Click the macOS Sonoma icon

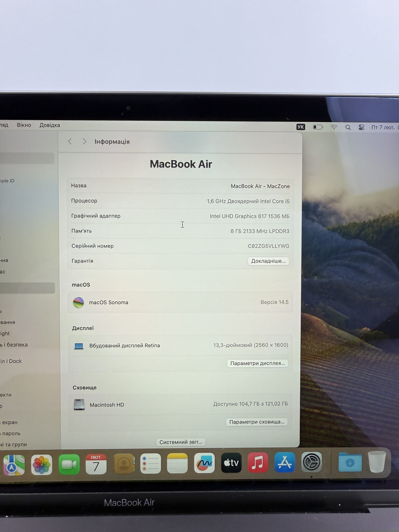(x=78, y=302)
